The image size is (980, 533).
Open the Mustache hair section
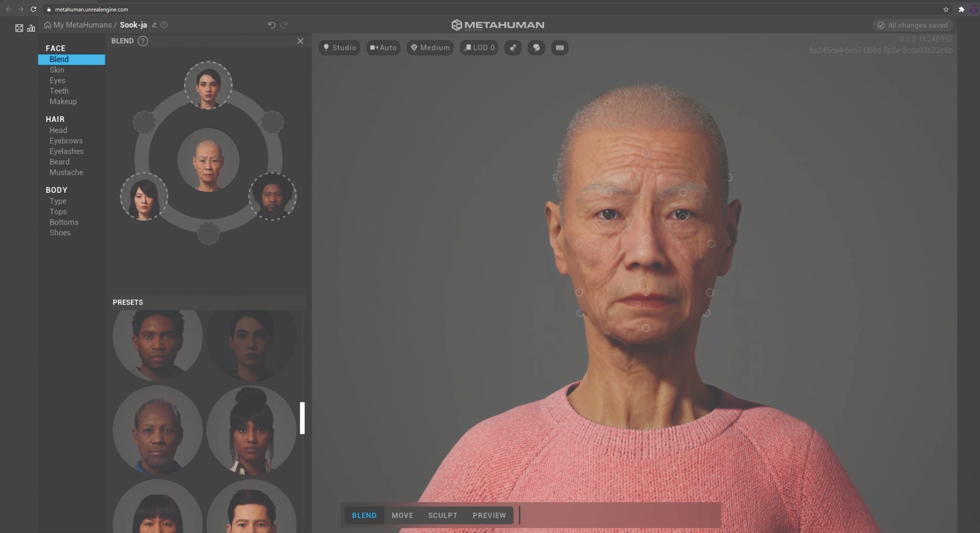click(66, 173)
